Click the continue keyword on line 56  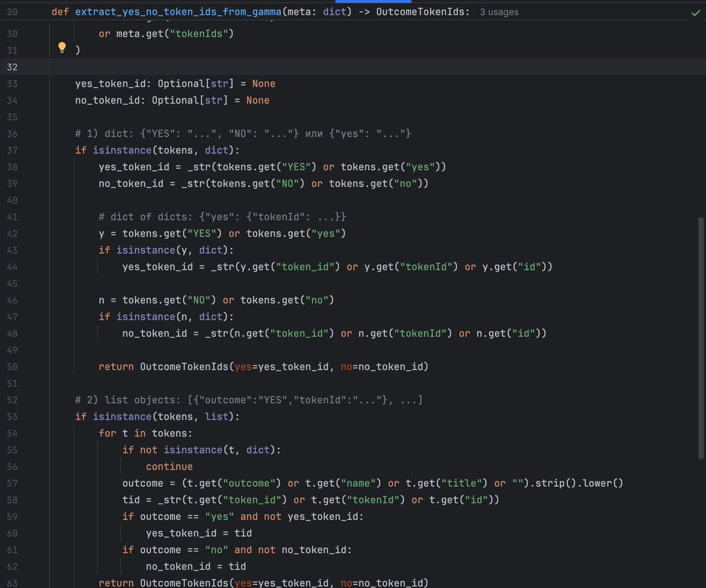pyautogui.click(x=169, y=466)
